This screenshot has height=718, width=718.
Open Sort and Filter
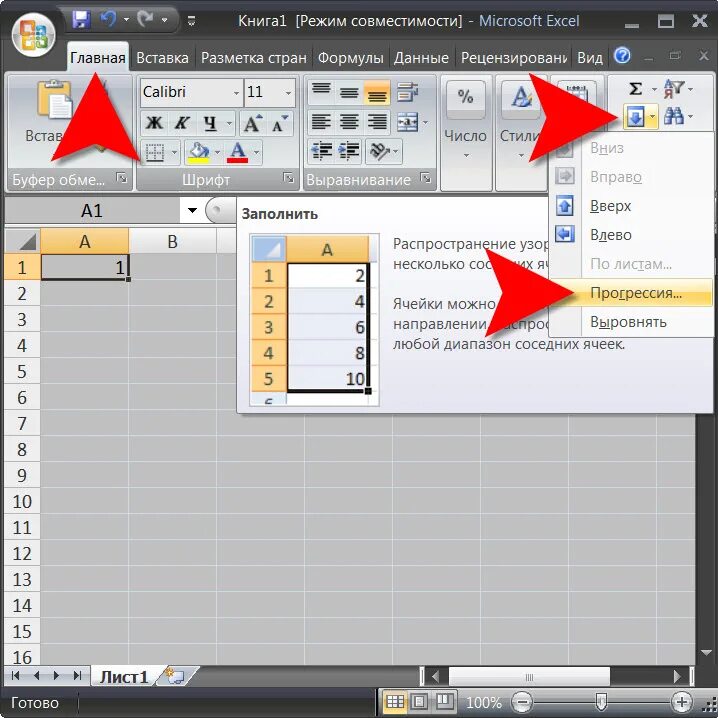pos(674,89)
